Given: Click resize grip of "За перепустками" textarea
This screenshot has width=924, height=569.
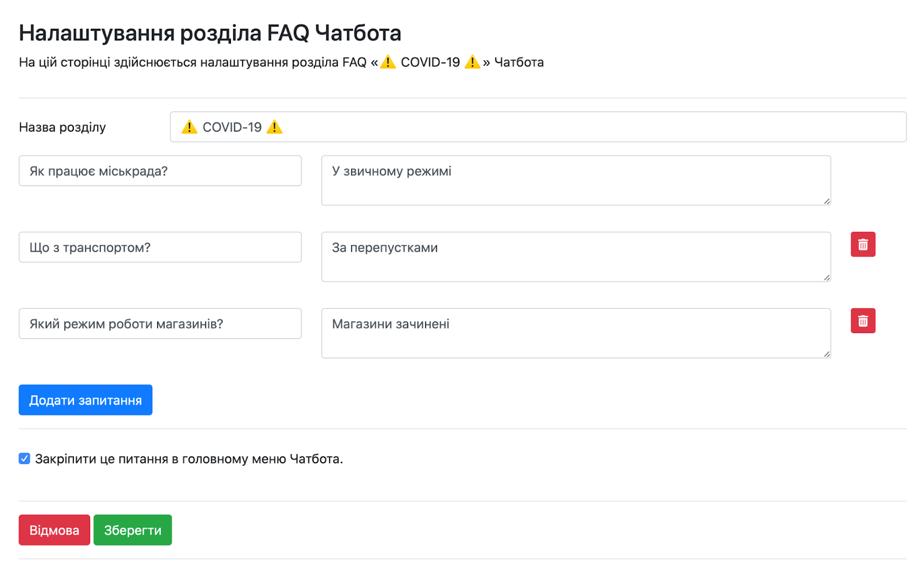Looking at the screenshot, I should pyautogui.click(x=826, y=278).
